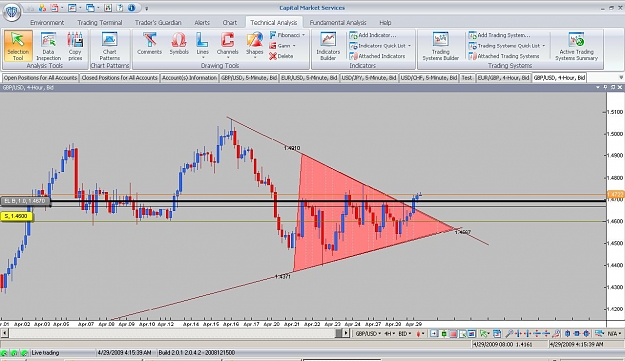
Task: Open the BID price type dropdown
Action: coord(405,334)
